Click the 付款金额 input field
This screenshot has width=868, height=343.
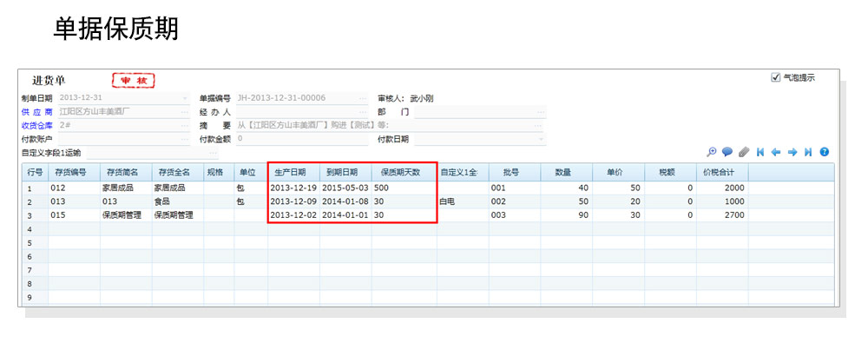click(302, 139)
